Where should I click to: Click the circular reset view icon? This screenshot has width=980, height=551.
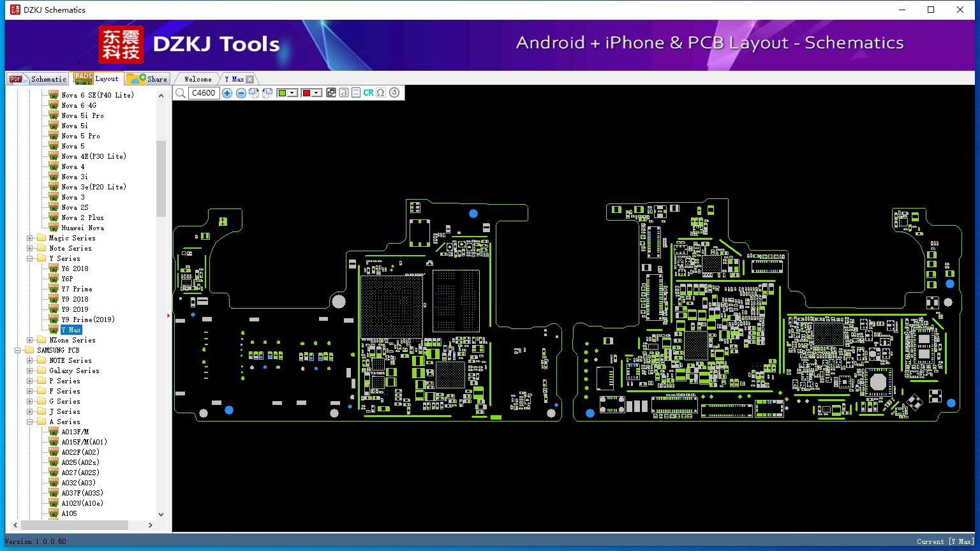click(394, 93)
